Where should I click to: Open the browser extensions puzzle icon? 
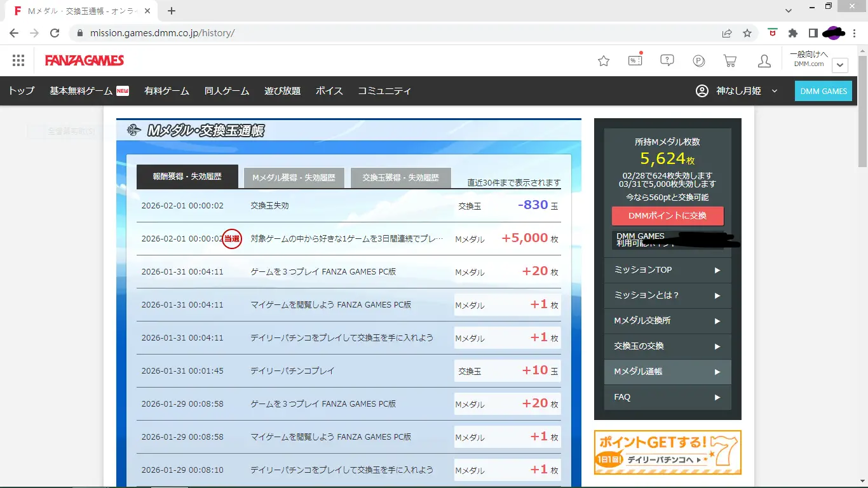pyautogui.click(x=792, y=33)
